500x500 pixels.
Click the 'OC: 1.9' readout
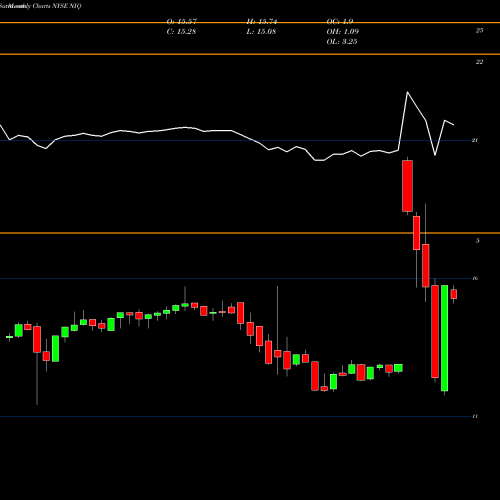point(340,22)
